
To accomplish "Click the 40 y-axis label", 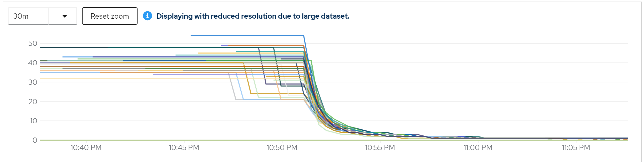I will (x=33, y=63).
